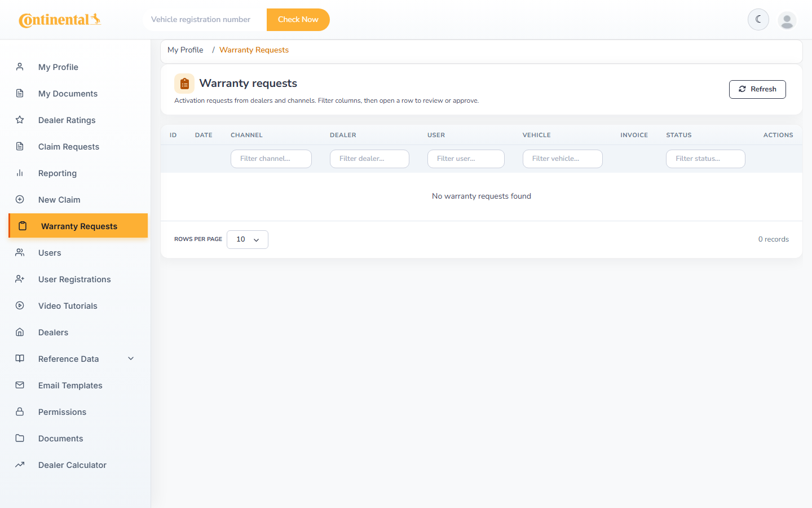Click the New Claim plus-circle icon

click(20, 199)
